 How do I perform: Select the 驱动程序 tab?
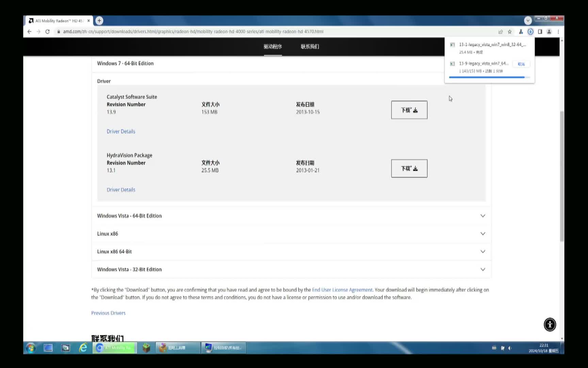tap(273, 47)
